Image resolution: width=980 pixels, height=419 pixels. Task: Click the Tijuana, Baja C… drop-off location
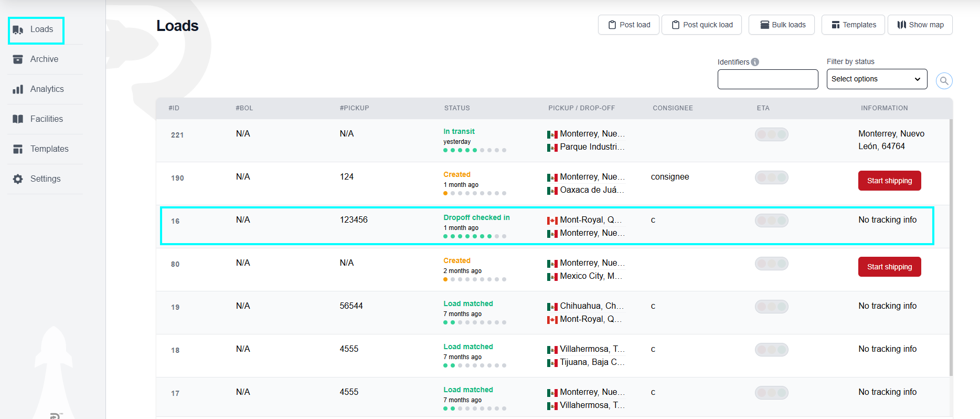click(x=592, y=362)
